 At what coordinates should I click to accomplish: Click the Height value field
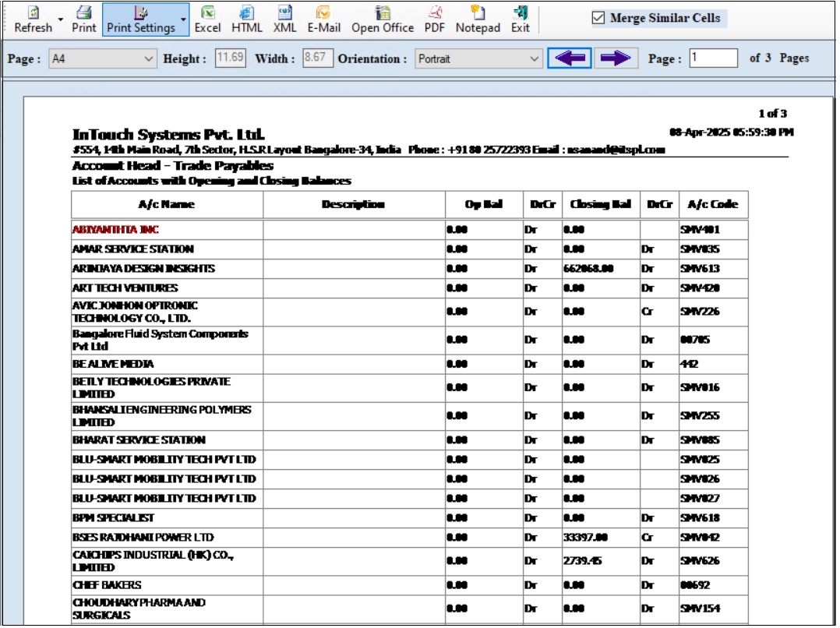(x=230, y=58)
